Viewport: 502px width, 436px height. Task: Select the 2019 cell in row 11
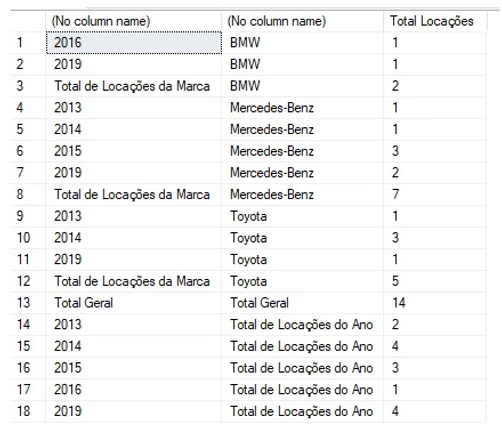134,259
